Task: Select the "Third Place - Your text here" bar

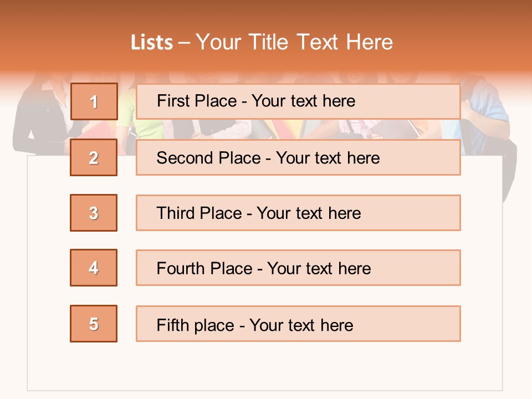Action: [298, 213]
